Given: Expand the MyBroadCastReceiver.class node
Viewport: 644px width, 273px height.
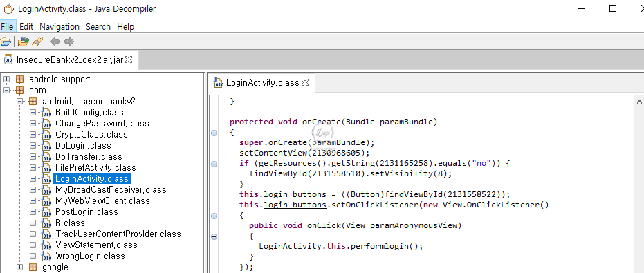Looking at the screenshot, I should (33, 190).
